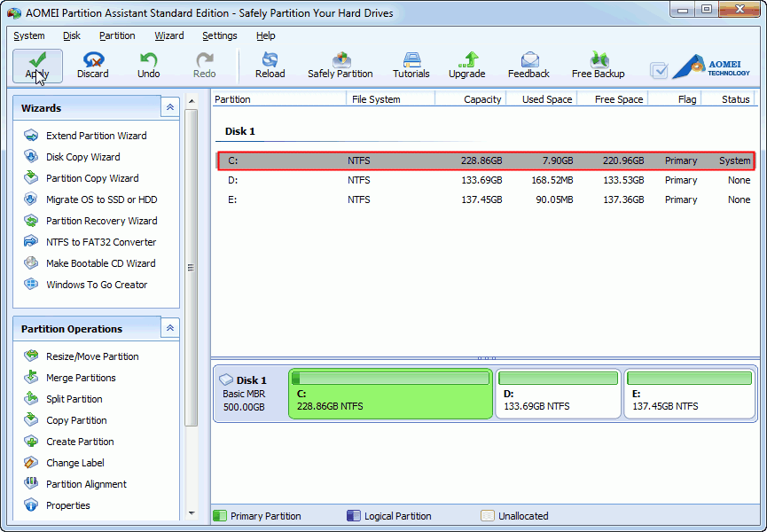Click the Disk 1 group heading
Image resolution: width=767 pixels, height=532 pixels.
point(239,131)
